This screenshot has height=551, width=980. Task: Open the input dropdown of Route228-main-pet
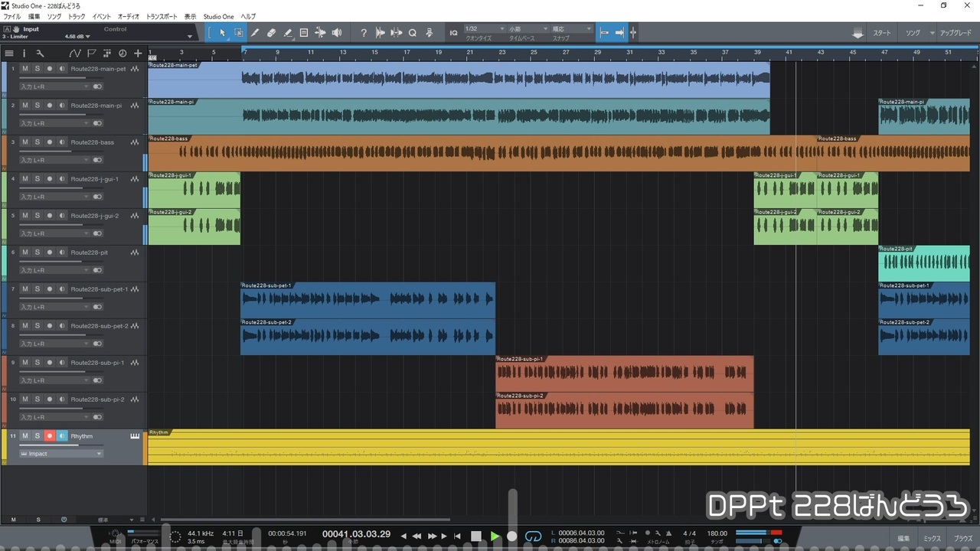click(x=54, y=86)
